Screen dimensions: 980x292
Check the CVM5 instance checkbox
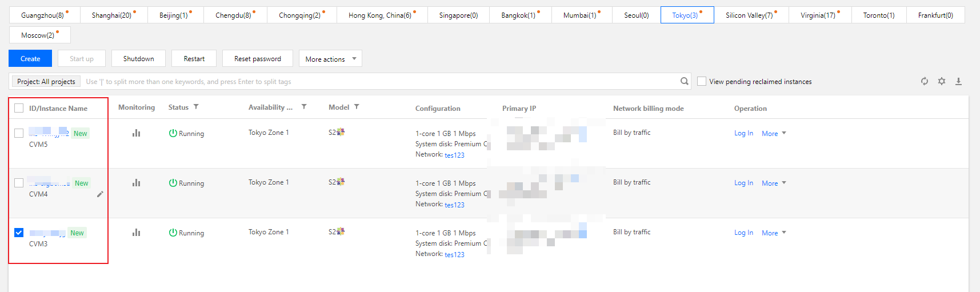pos(19,133)
